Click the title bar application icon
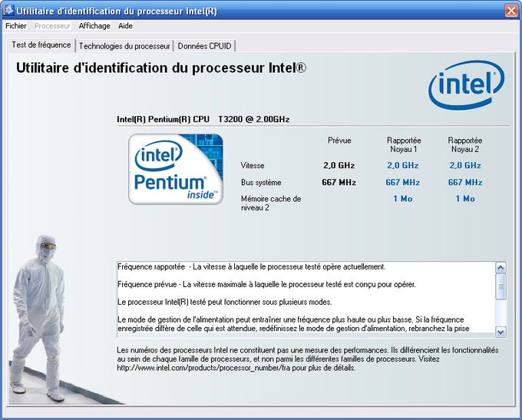The image size is (522, 420). tap(8, 10)
